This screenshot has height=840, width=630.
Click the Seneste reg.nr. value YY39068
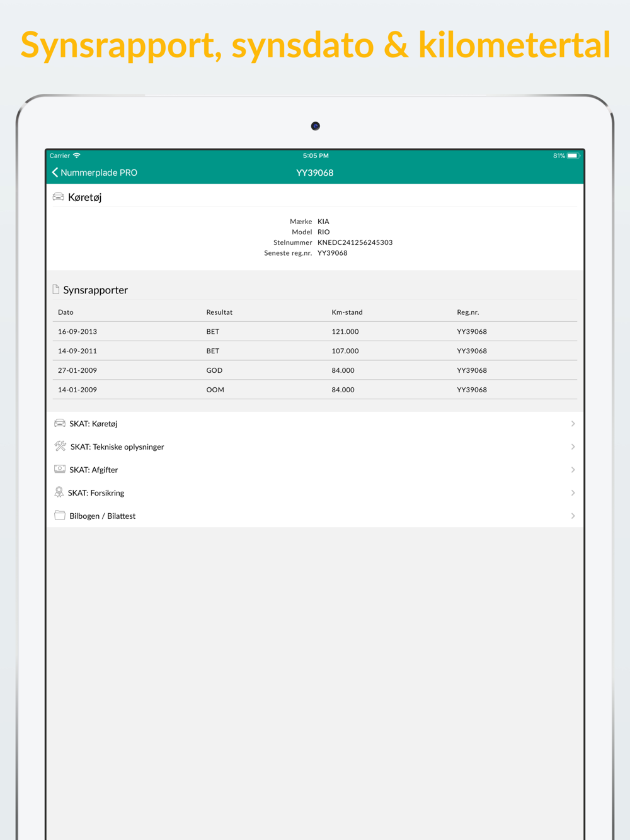pos(332,253)
